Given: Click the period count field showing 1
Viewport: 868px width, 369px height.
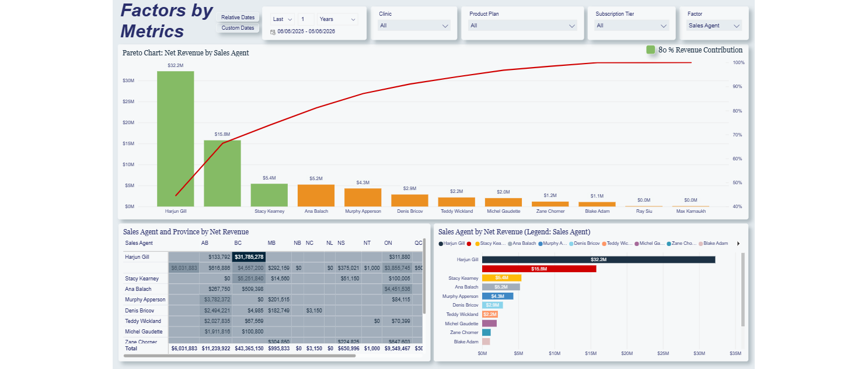Looking at the screenshot, I should (x=306, y=19).
